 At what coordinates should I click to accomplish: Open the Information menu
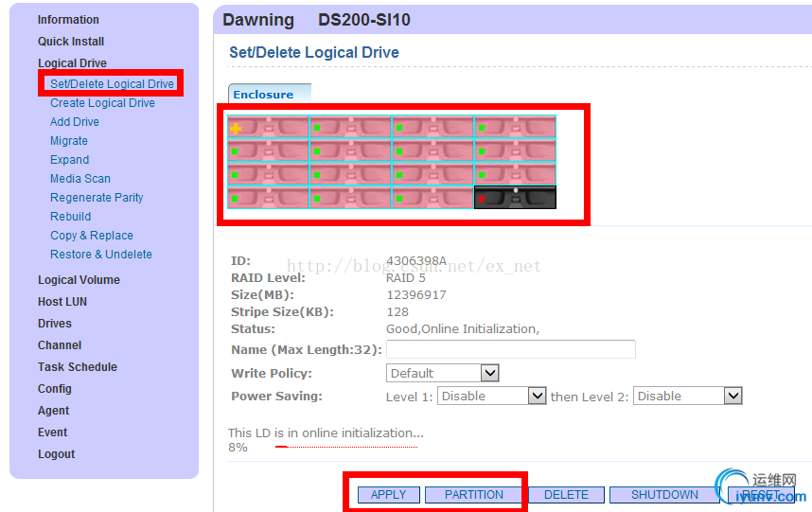68,20
